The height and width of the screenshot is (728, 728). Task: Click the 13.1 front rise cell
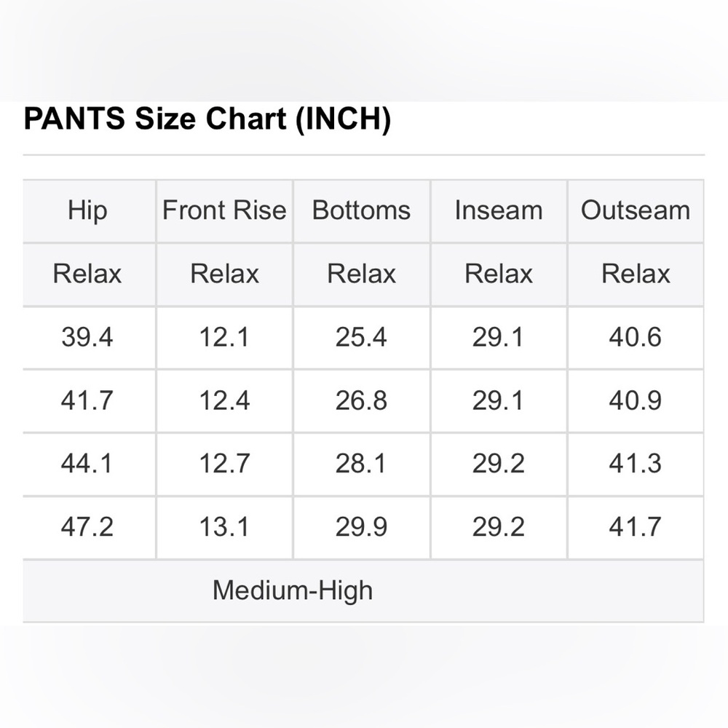224,527
